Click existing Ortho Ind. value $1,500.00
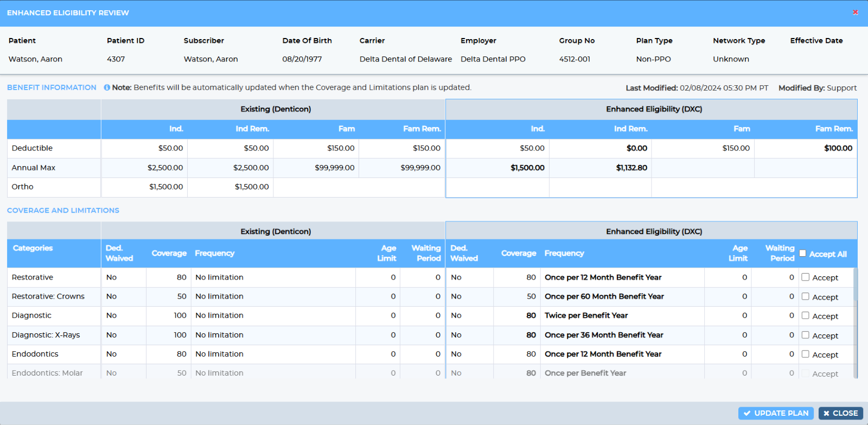 [166, 187]
